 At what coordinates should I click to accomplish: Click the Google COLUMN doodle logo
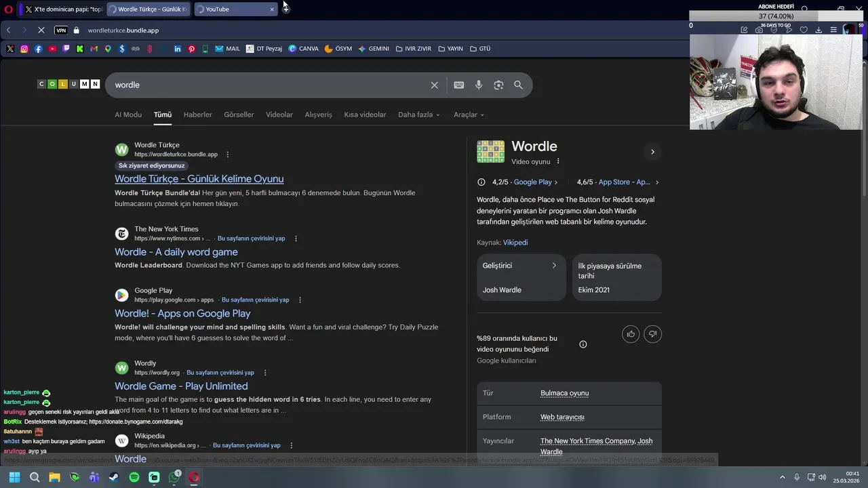[x=68, y=84]
